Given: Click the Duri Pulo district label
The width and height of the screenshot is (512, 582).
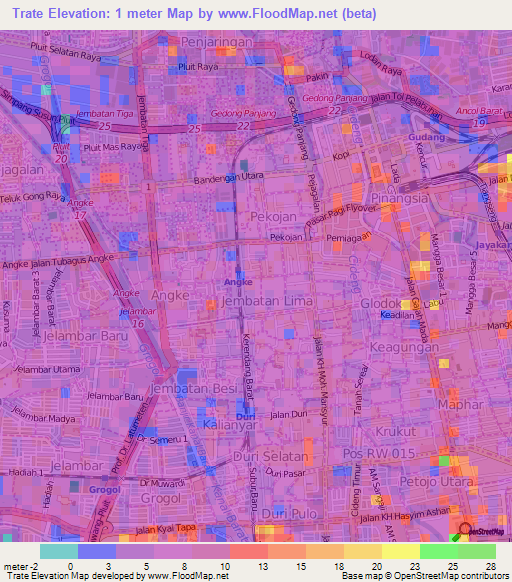Looking at the screenshot, I should pos(289,514).
